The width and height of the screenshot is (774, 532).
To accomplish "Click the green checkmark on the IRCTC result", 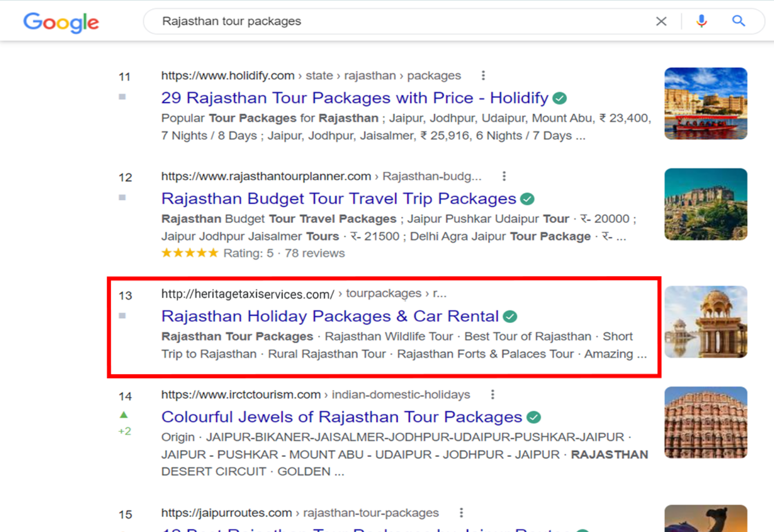I will click(534, 417).
